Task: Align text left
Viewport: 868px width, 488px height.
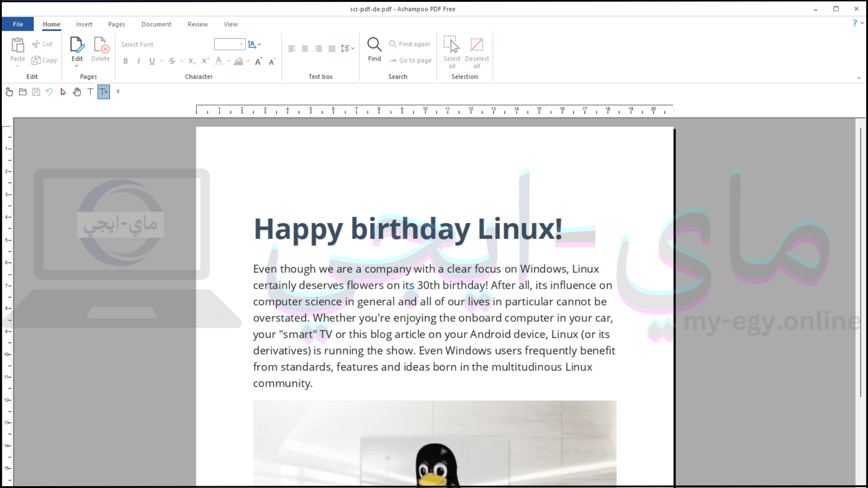Action: (x=292, y=48)
